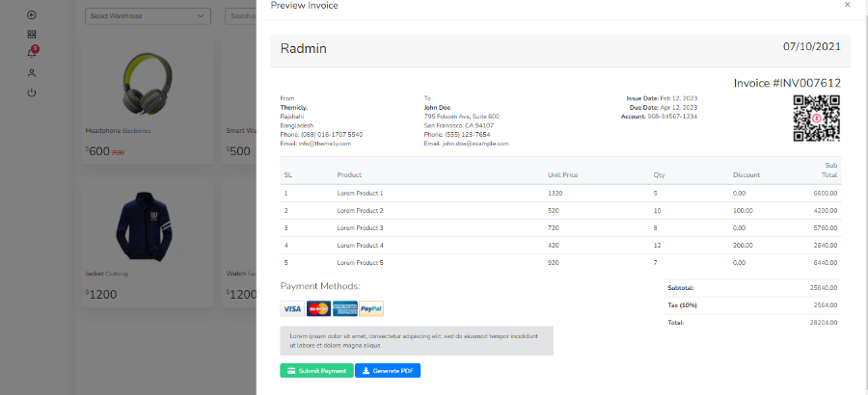Click the Headphone product image
This screenshot has width=868, height=395.
(x=147, y=83)
